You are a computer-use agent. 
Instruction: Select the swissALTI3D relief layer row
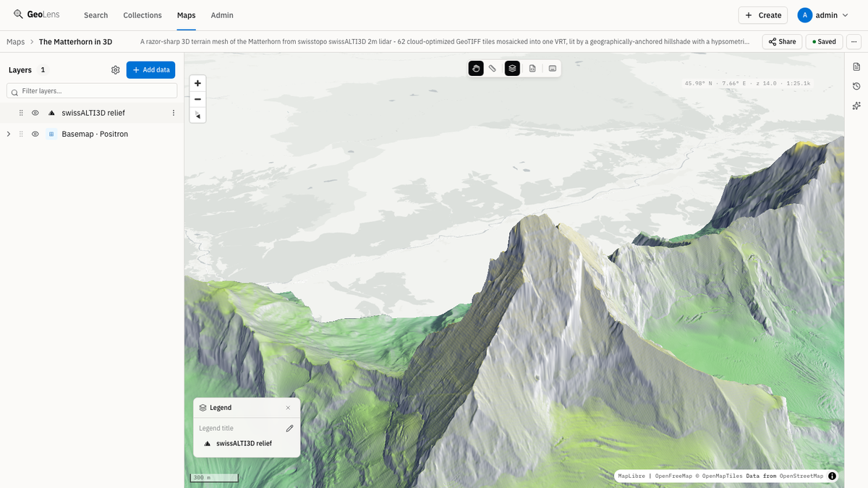(x=92, y=113)
